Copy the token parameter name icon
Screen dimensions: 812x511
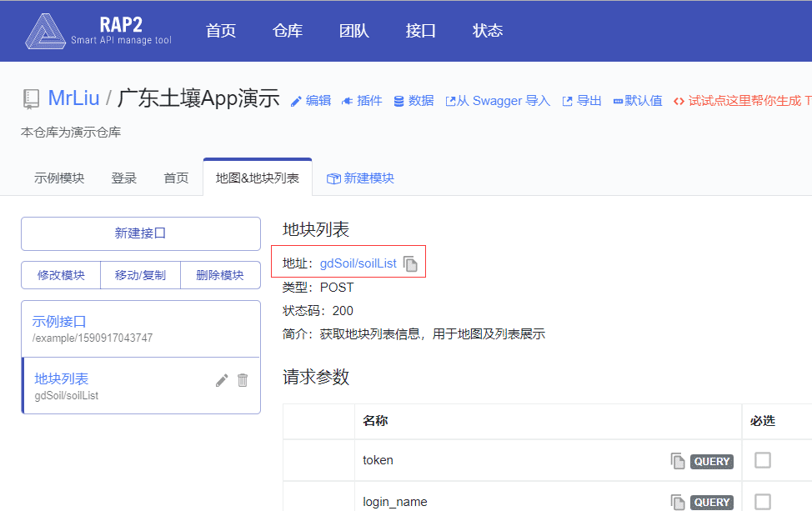coord(678,461)
